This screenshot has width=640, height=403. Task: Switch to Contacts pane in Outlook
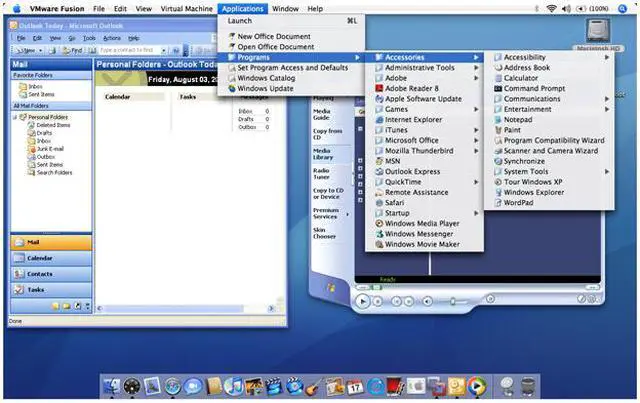click(51, 274)
